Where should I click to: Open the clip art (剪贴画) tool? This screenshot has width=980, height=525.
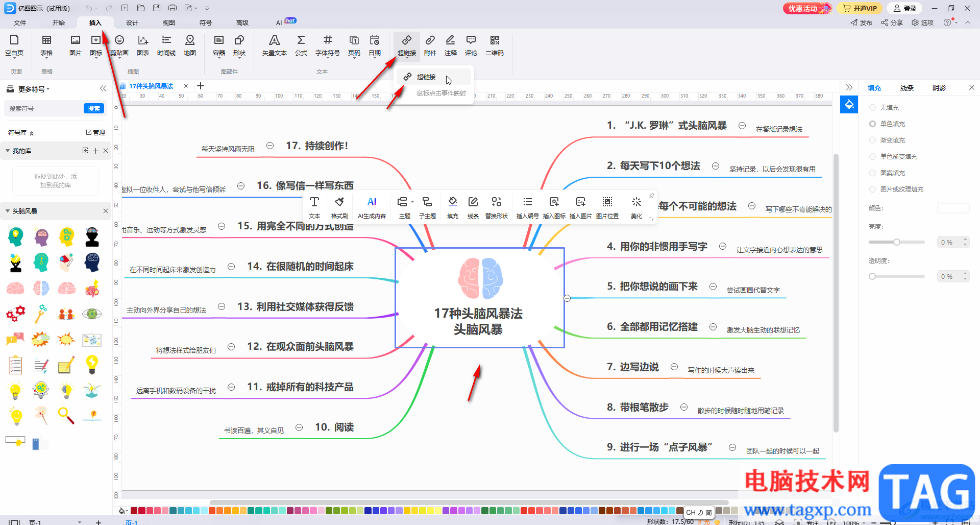pyautogui.click(x=119, y=45)
